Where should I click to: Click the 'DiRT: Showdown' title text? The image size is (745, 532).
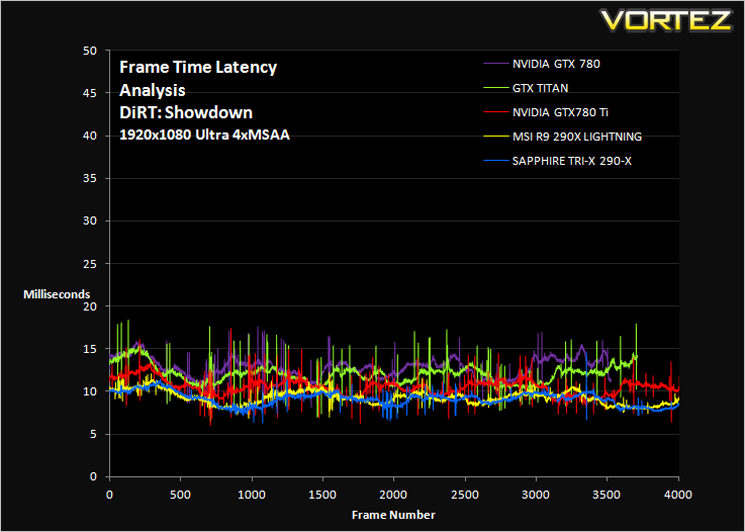coord(186,113)
